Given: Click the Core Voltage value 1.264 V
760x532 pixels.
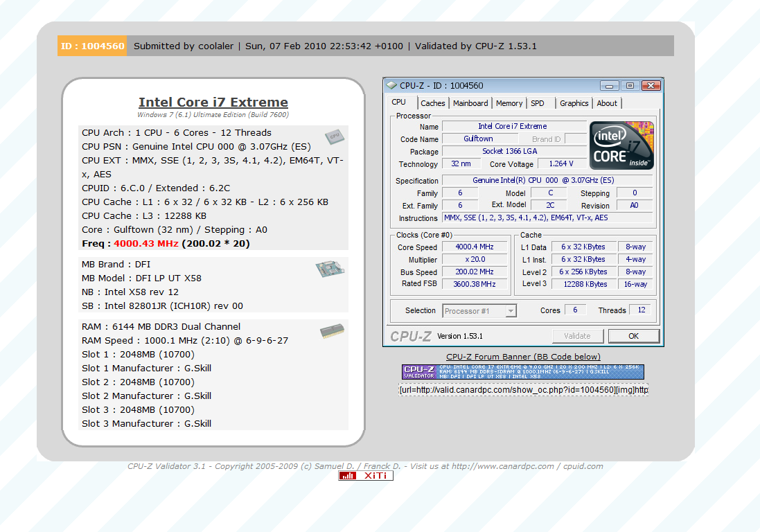Looking at the screenshot, I should click(x=561, y=163).
